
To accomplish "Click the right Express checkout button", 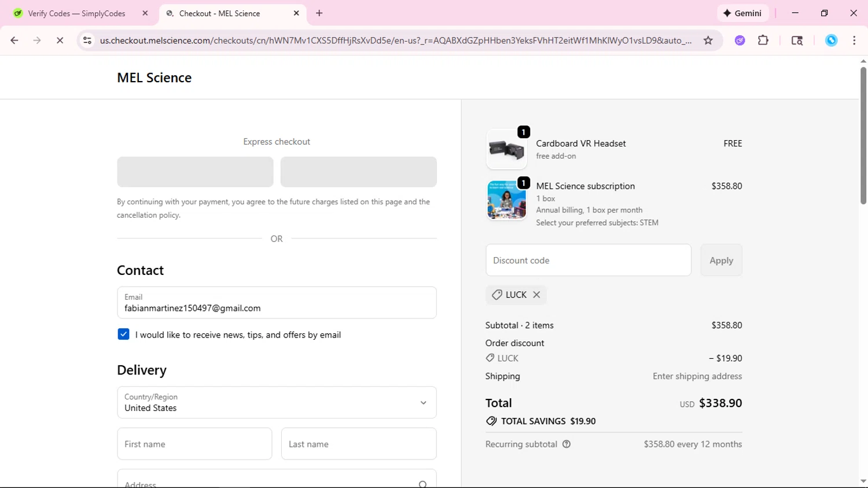I will point(358,172).
